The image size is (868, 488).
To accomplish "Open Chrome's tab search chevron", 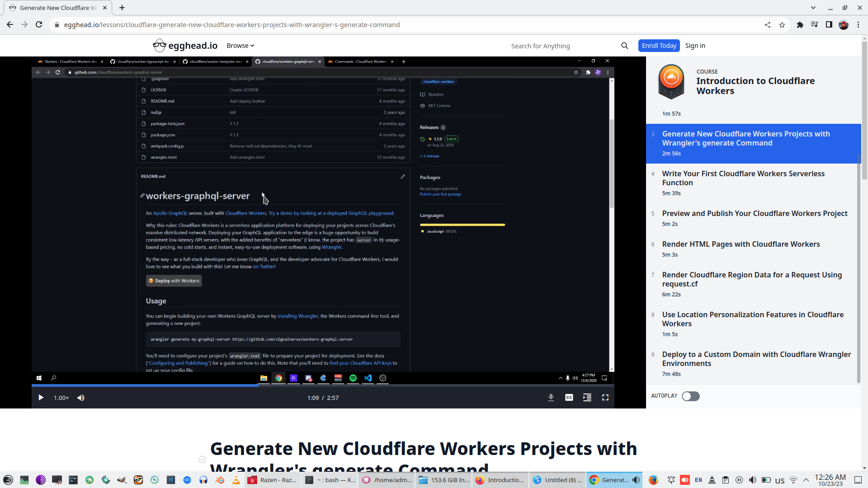I will pyautogui.click(x=813, y=8).
